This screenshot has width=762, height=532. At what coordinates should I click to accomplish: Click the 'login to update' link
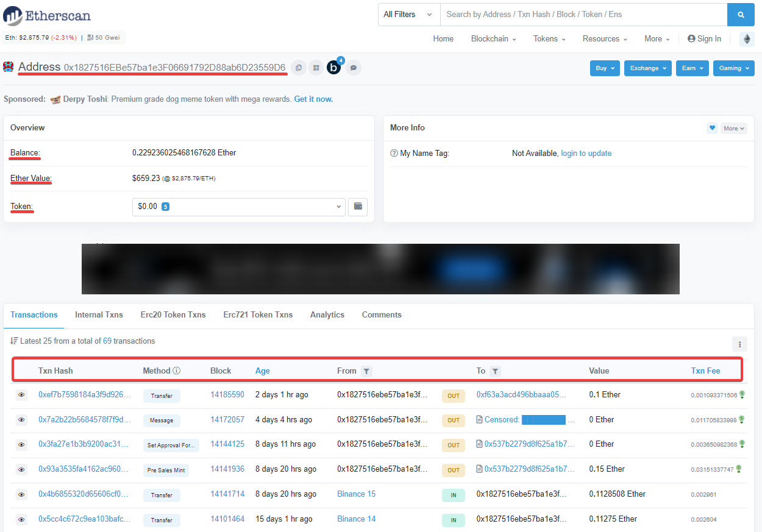586,154
